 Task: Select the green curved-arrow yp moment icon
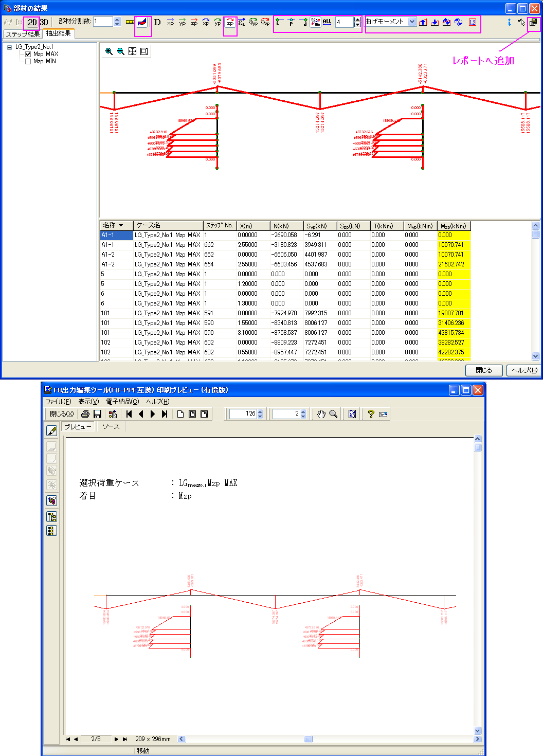click(x=218, y=22)
